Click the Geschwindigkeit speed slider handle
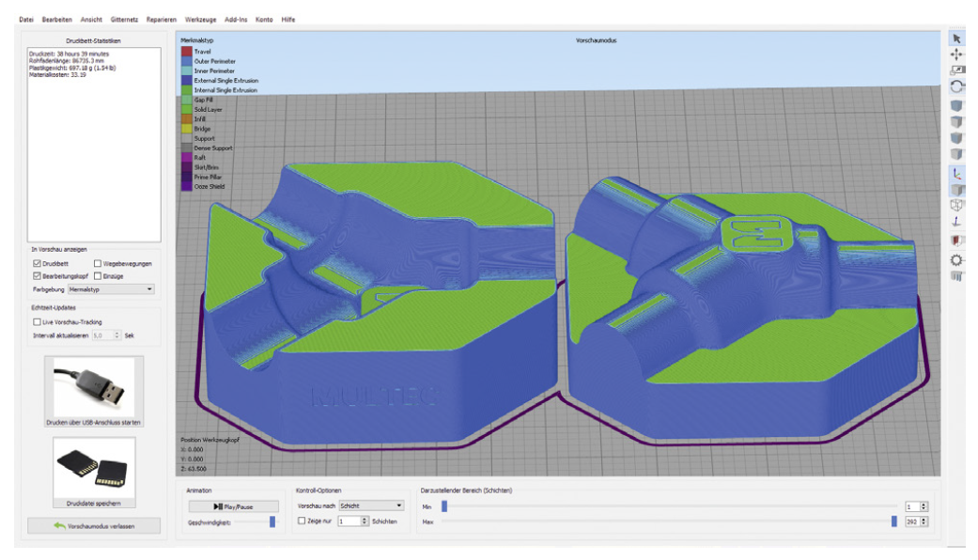 pos(272,521)
